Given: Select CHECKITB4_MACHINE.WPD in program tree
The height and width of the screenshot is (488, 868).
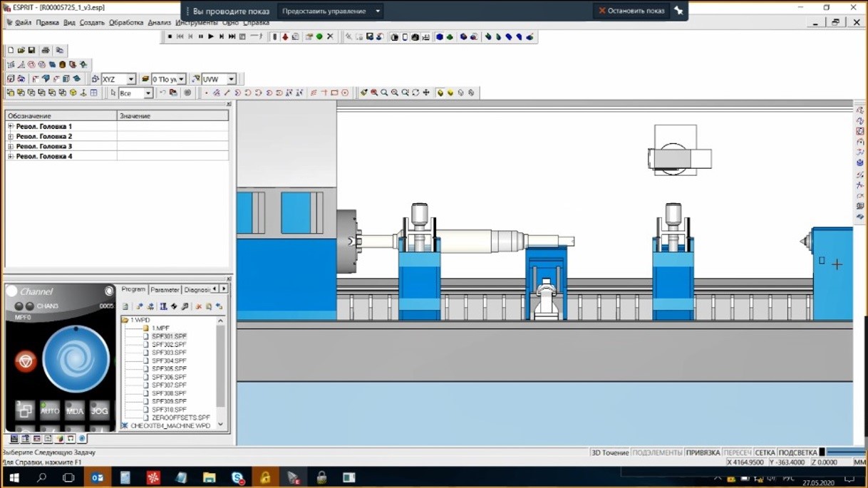Looking at the screenshot, I should click(x=170, y=426).
